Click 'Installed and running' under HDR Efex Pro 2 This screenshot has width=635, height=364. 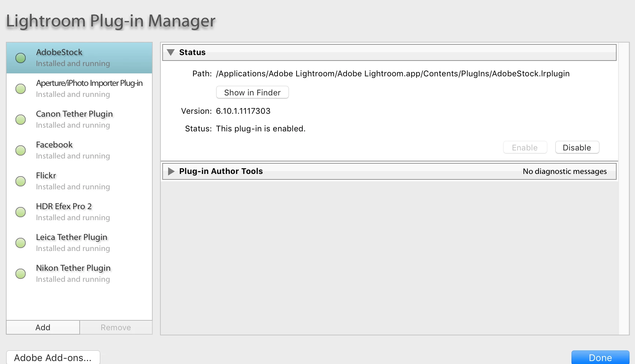tap(73, 218)
